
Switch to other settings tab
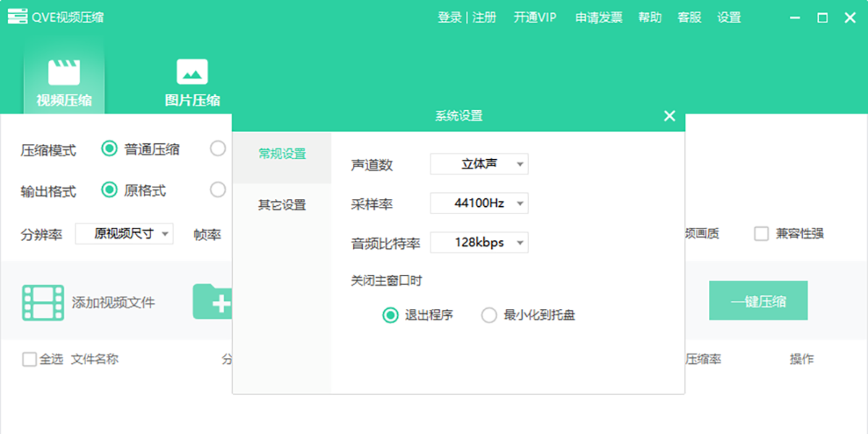282,205
